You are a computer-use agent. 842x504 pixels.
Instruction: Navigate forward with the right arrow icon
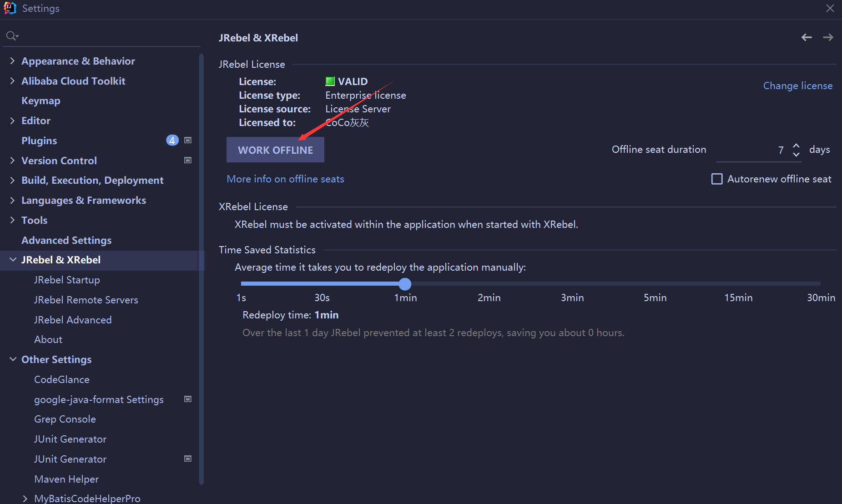(828, 37)
